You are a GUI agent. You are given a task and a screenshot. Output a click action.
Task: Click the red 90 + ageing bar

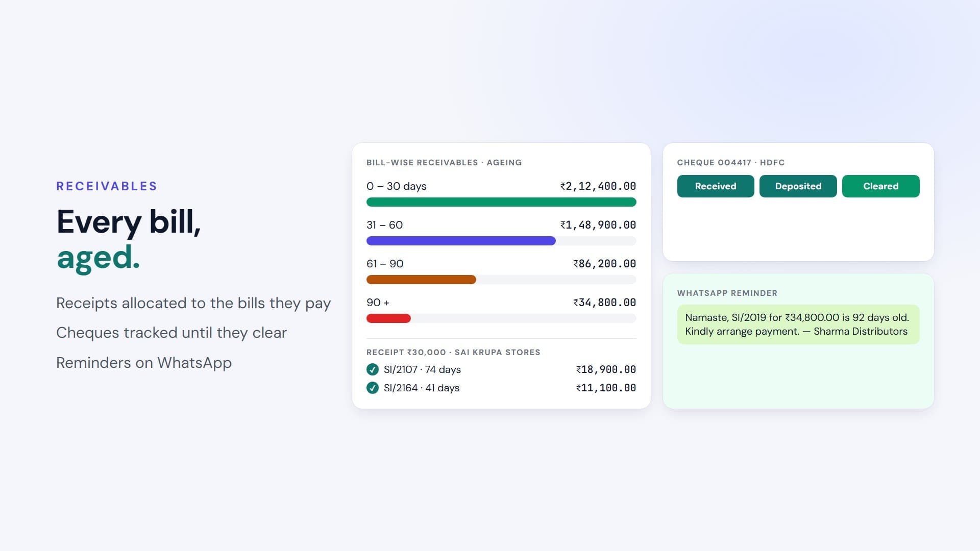click(388, 318)
